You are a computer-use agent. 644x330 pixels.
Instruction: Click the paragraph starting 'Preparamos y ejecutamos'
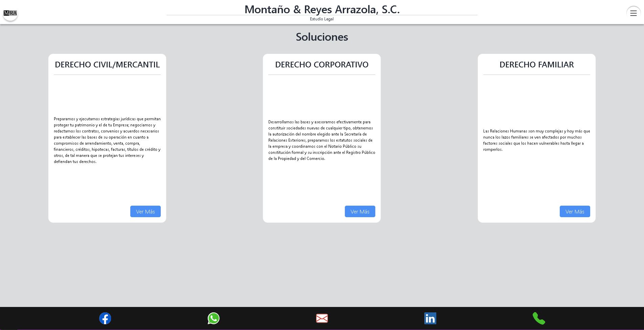tap(107, 140)
